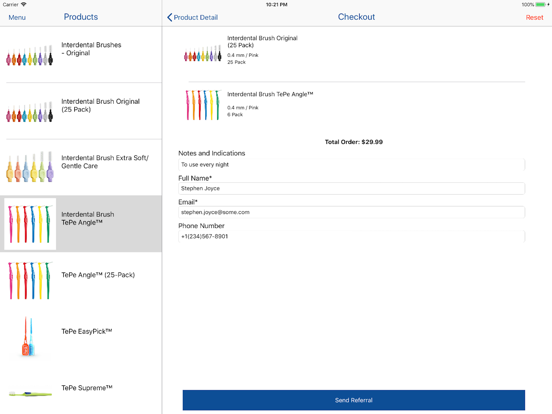Edit the Email field
The image size is (552, 414).
(x=351, y=212)
